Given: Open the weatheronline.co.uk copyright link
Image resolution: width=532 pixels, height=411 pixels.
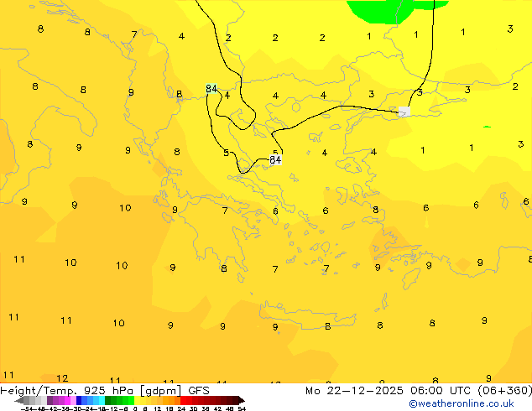Looking at the screenshot, I should point(461,403).
